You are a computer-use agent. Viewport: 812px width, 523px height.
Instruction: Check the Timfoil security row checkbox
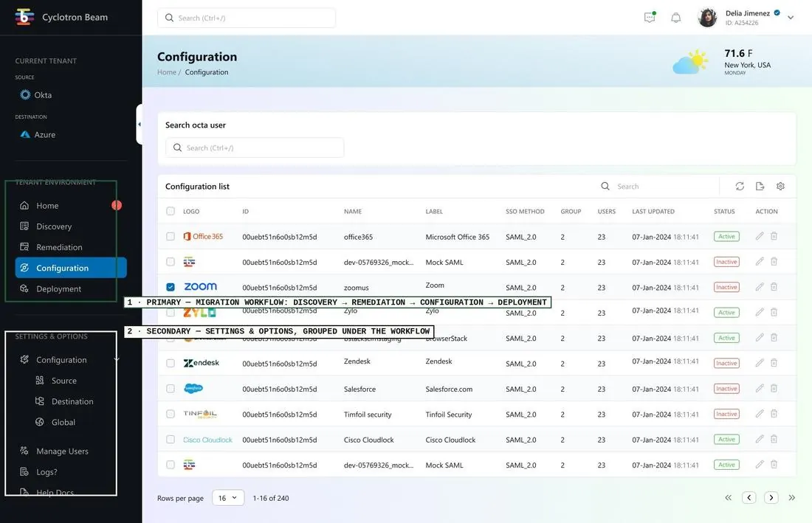click(x=171, y=414)
